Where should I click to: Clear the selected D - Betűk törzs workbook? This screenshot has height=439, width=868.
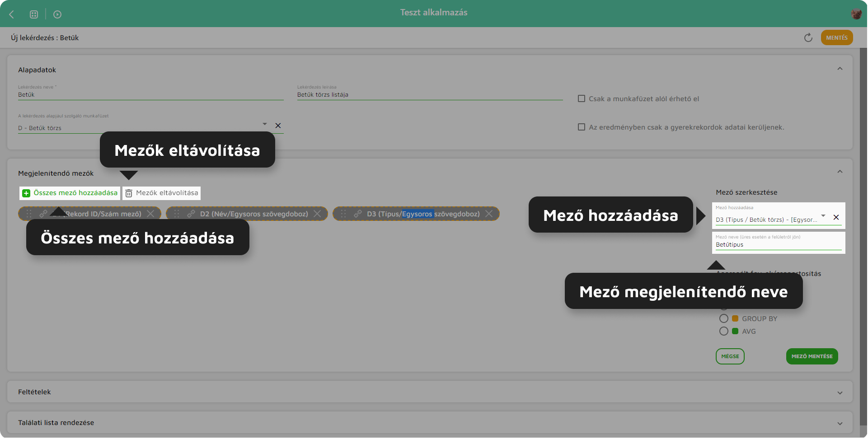tap(278, 126)
